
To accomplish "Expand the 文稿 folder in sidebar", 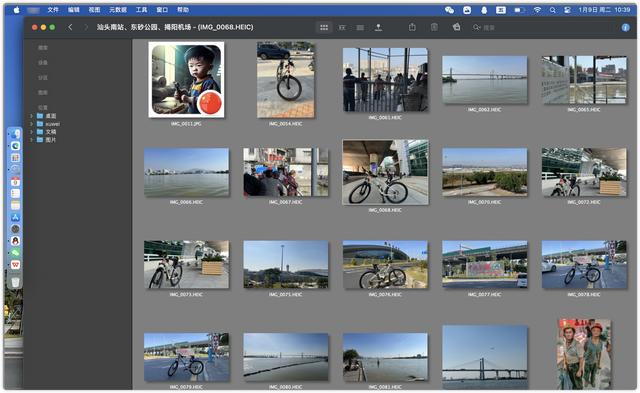I will [x=31, y=132].
